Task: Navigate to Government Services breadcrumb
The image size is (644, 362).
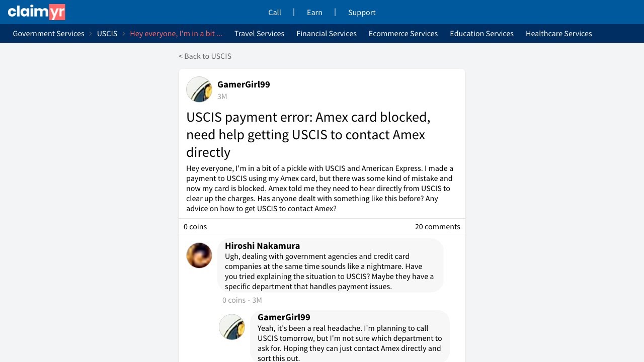Action: coord(49,34)
